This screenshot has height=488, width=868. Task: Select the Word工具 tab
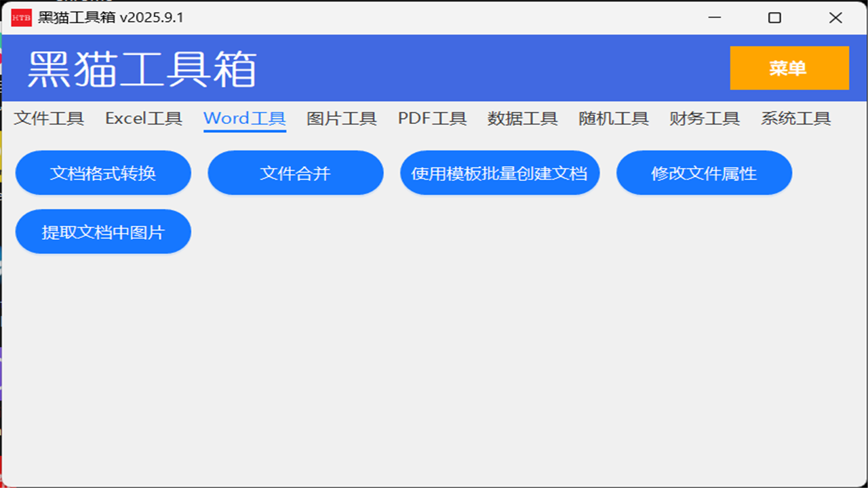tap(244, 118)
